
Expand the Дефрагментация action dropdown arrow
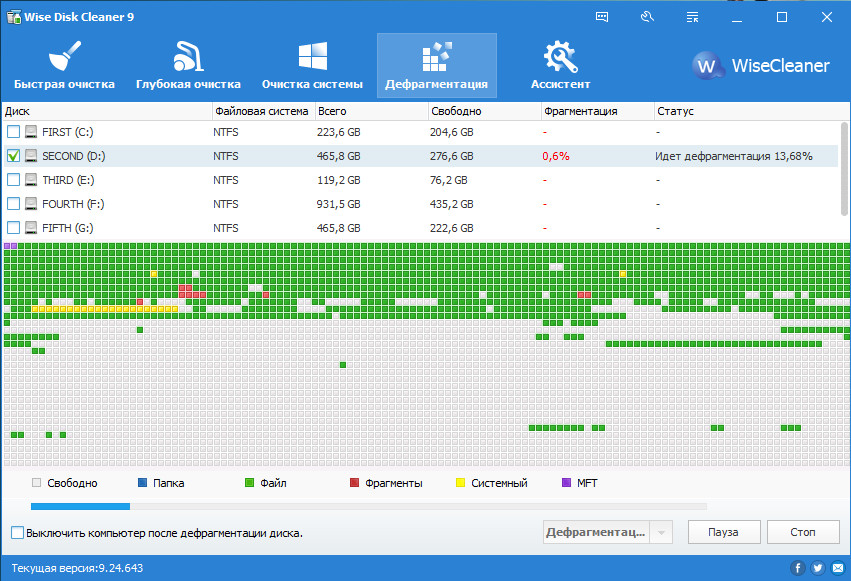(661, 532)
